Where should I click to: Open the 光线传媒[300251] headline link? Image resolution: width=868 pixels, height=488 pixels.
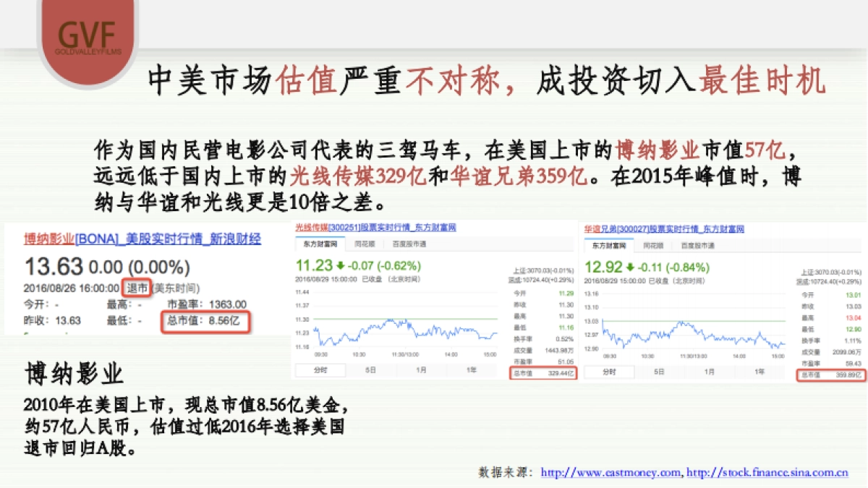[376, 228]
